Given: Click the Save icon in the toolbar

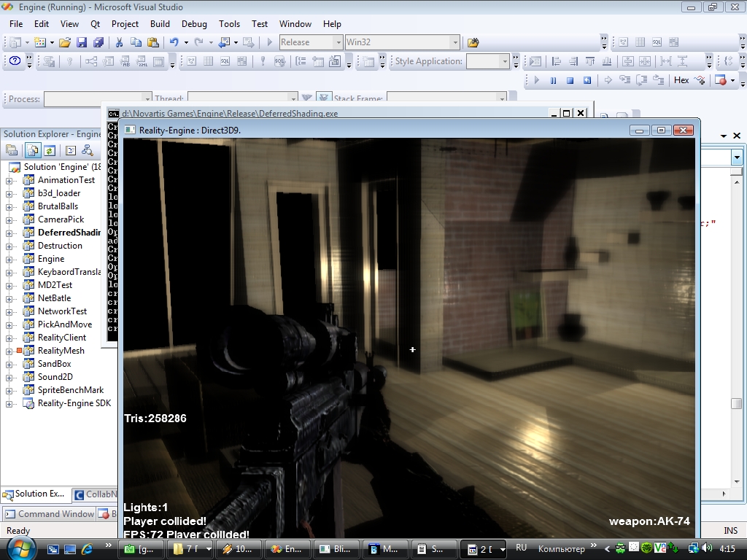Looking at the screenshot, I should 82,42.
